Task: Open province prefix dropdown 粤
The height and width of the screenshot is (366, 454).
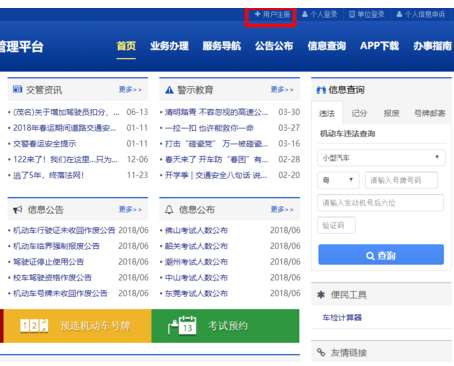Action: [338, 180]
